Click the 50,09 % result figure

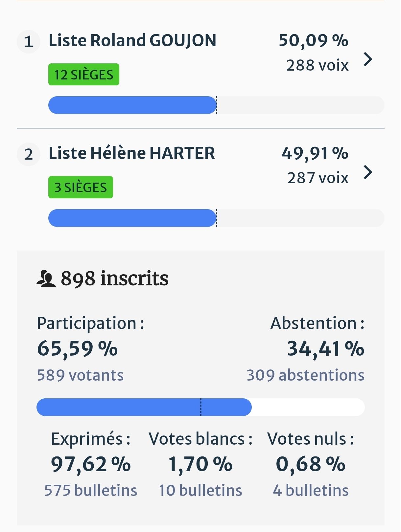tap(313, 41)
